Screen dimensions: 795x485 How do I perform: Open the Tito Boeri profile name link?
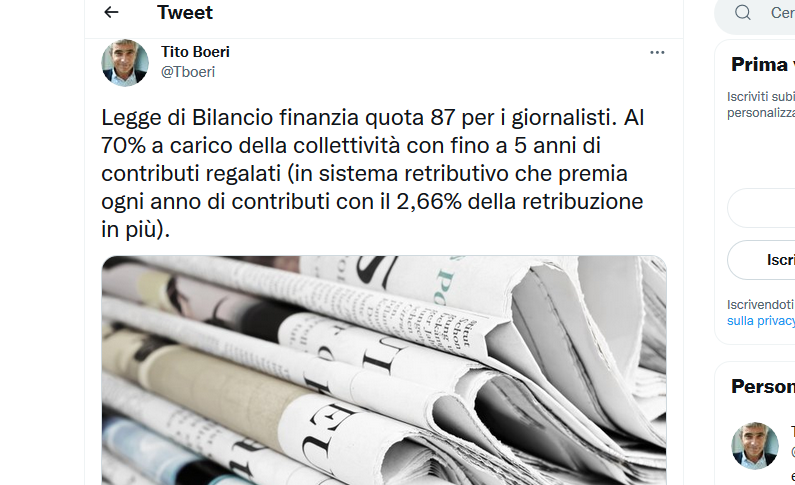(x=195, y=52)
